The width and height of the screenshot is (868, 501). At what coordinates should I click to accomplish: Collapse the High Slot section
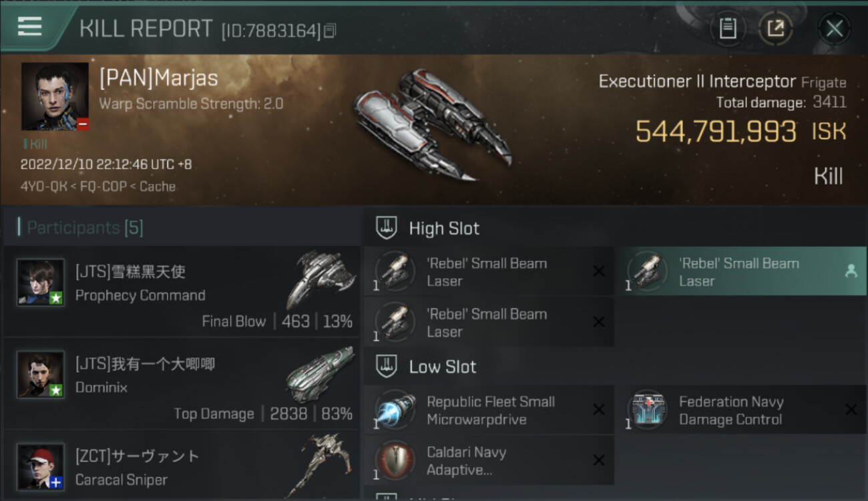pos(428,228)
